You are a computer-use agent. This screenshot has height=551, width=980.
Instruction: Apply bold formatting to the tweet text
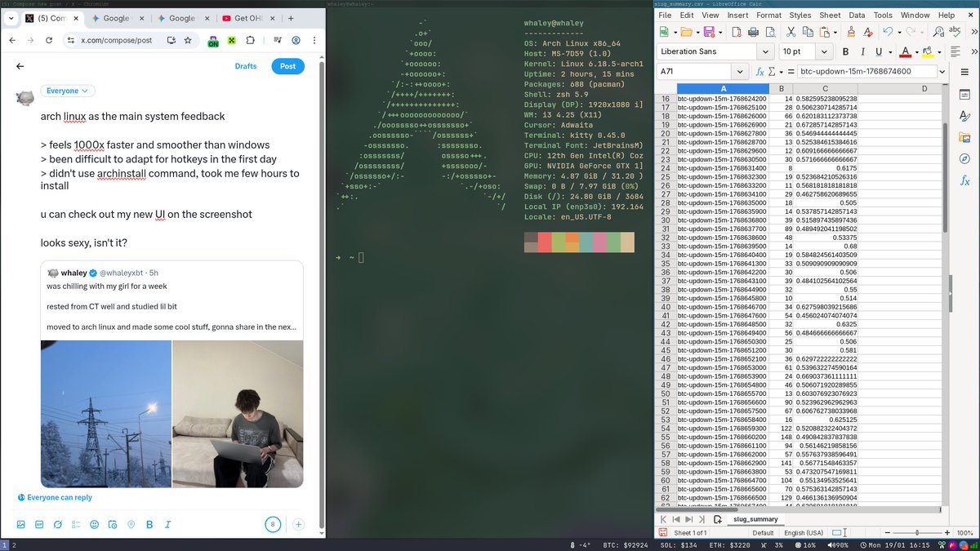pos(149,525)
